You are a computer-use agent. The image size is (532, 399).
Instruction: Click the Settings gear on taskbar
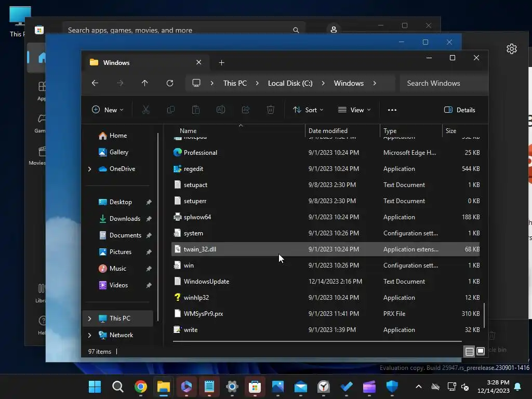click(x=232, y=387)
